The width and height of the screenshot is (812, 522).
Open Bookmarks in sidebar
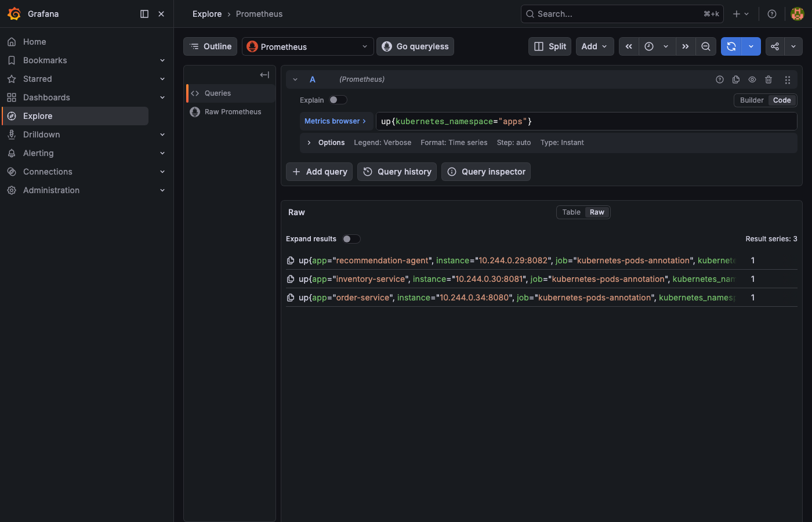click(45, 60)
